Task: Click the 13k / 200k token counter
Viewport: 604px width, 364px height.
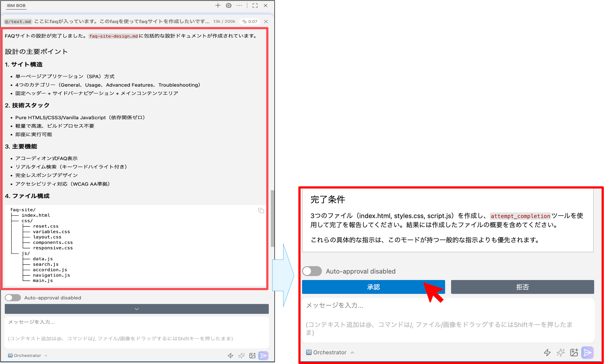Action: point(224,21)
